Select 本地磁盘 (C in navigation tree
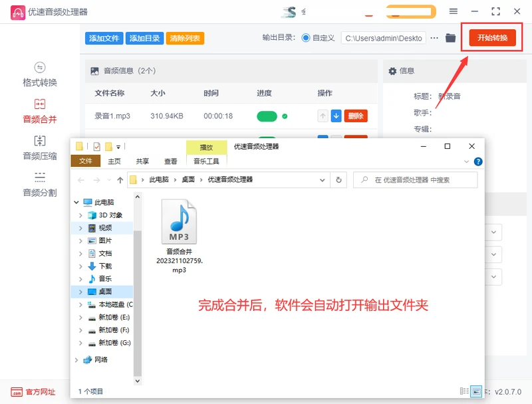Screen dimensions: 532x404 [x=115, y=305]
